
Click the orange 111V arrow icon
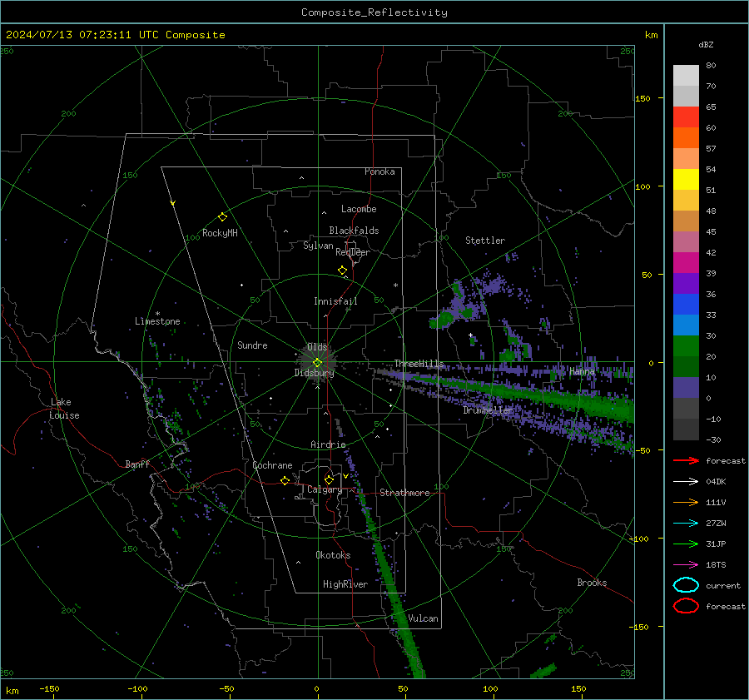686,502
